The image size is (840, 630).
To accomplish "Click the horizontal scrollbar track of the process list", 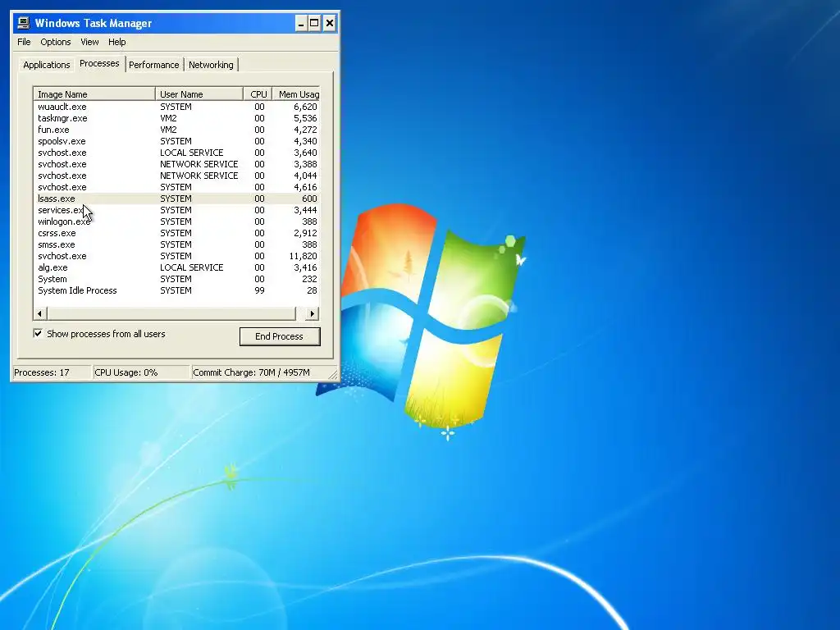I will 171,313.
